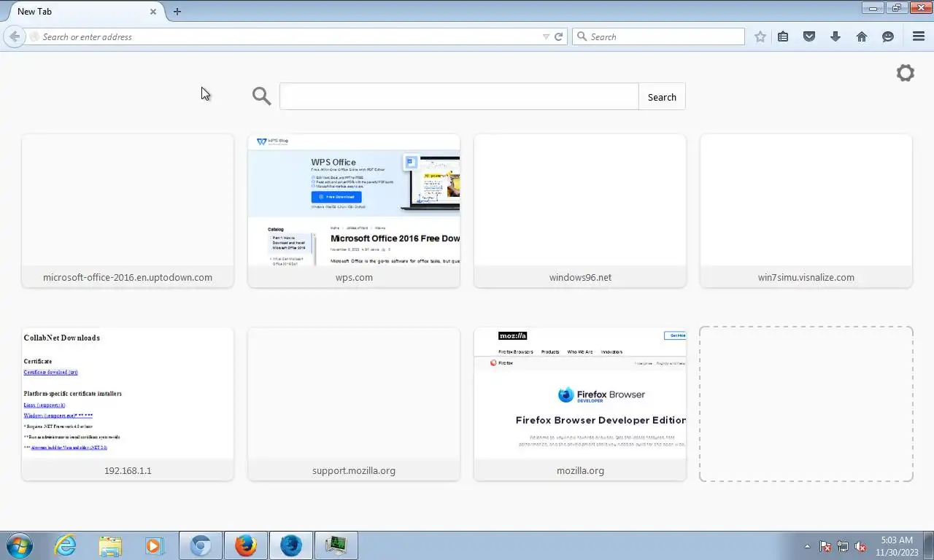This screenshot has width=934, height=560.
Task: Click the Search button
Action: point(662,97)
